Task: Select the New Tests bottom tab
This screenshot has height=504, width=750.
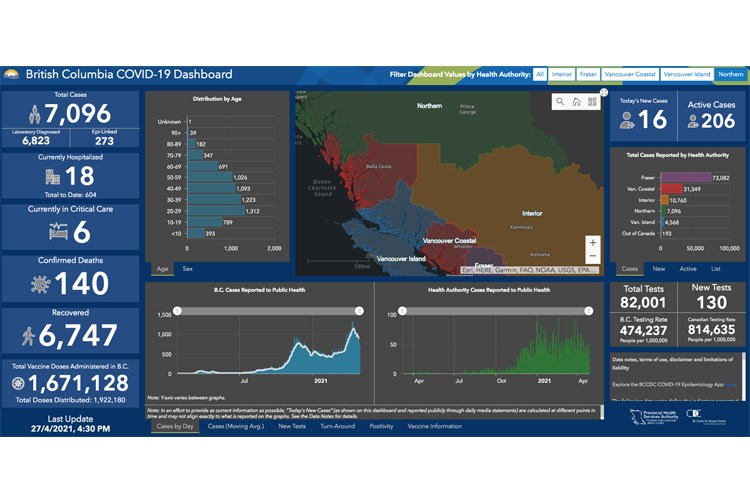Action: [x=292, y=426]
